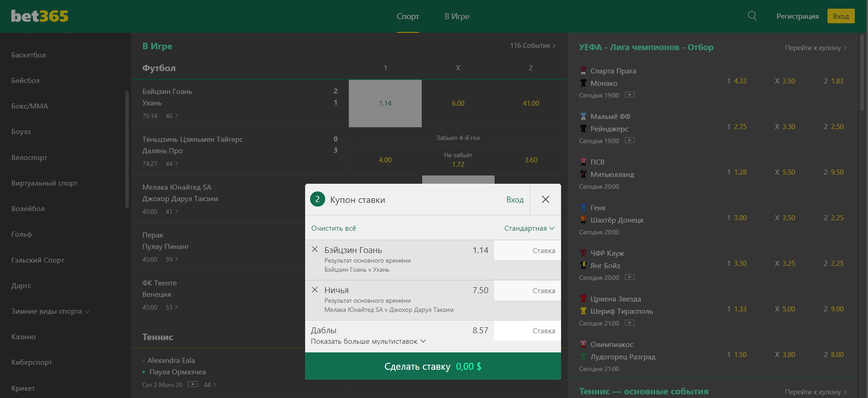Click the Олимпиакос team jersey icon
Viewport: 868px width, 398px height.
point(583,344)
